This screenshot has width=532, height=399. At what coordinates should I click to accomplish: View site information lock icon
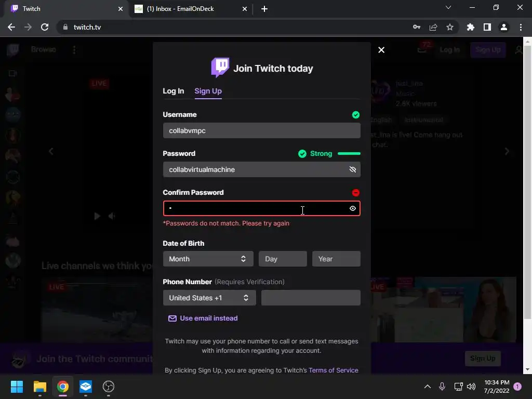click(x=65, y=27)
